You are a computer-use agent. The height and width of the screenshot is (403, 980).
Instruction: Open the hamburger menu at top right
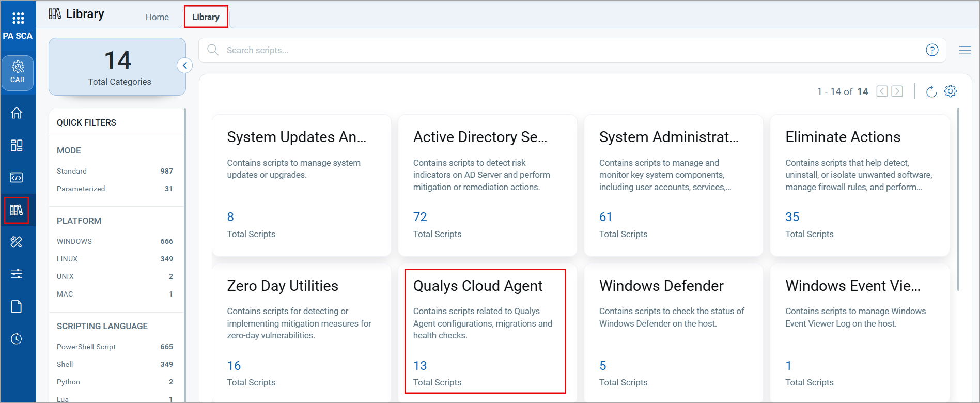(965, 50)
